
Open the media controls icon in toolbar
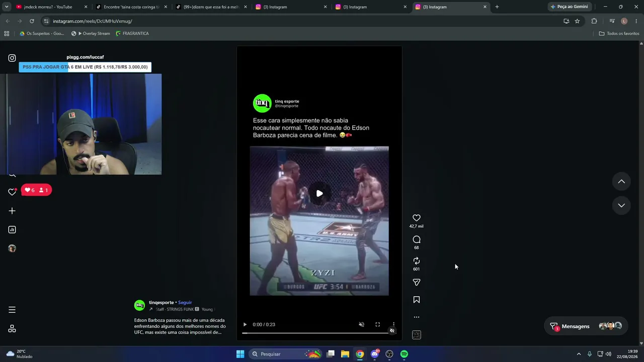[612, 21]
